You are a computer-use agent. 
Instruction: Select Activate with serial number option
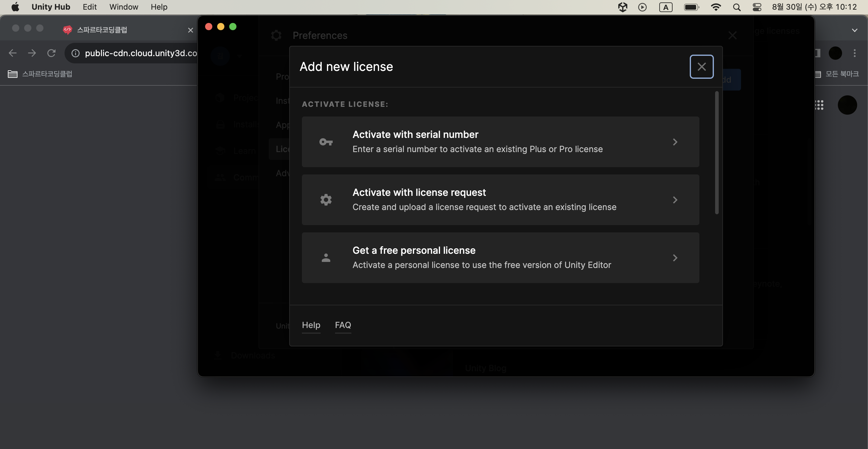coord(500,142)
